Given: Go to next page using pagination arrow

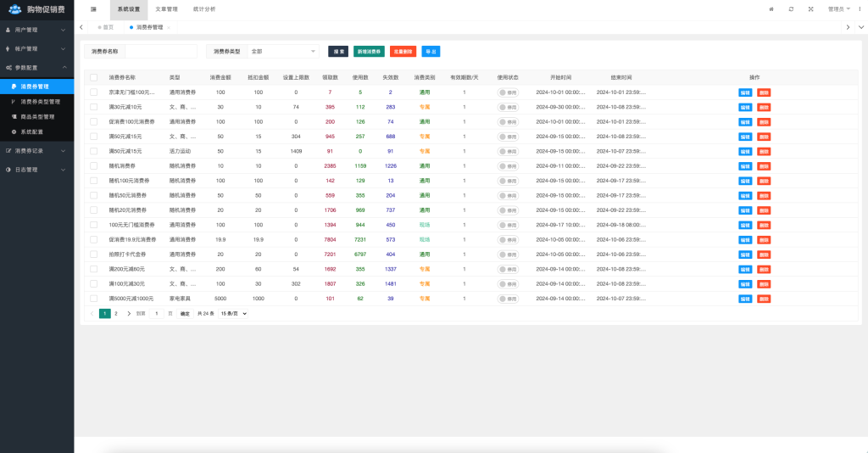Looking at the screenshot, I should coord(129,314).
